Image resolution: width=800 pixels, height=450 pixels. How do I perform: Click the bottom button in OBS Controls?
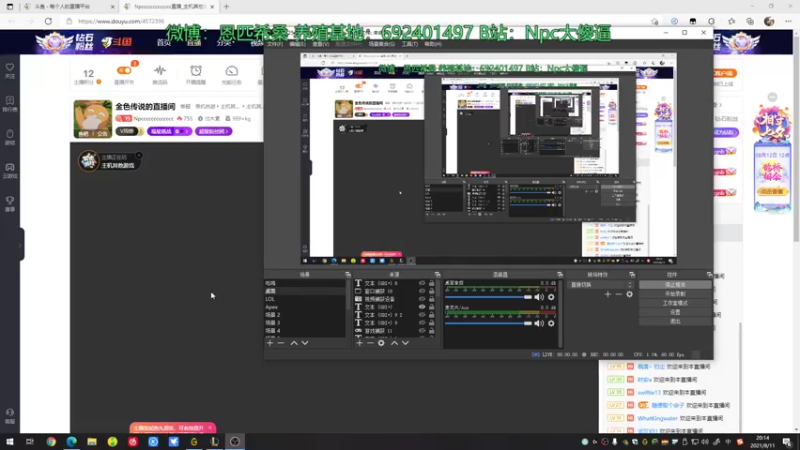pos(675,321)
